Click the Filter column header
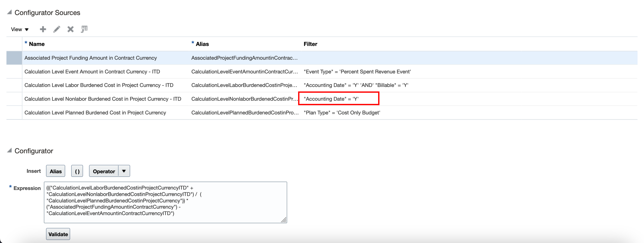 pyautogui.click(x=310, y=44)
